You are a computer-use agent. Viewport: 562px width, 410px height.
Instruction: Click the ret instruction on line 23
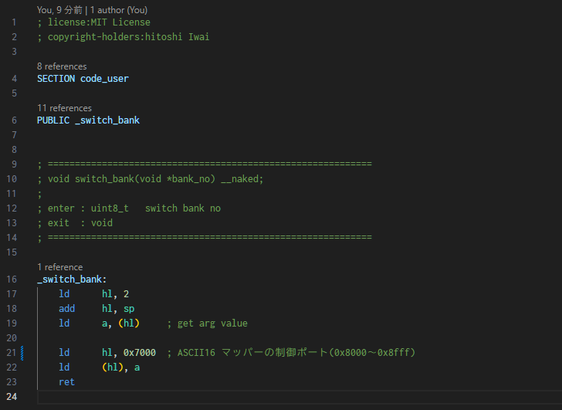pyautogui.click(x=67, y=382)
